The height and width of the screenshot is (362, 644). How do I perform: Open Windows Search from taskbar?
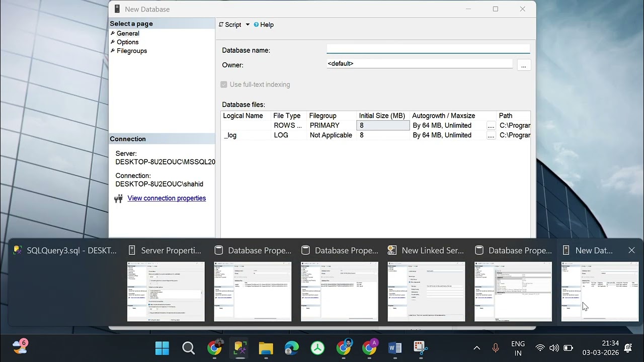pos(188,348)
